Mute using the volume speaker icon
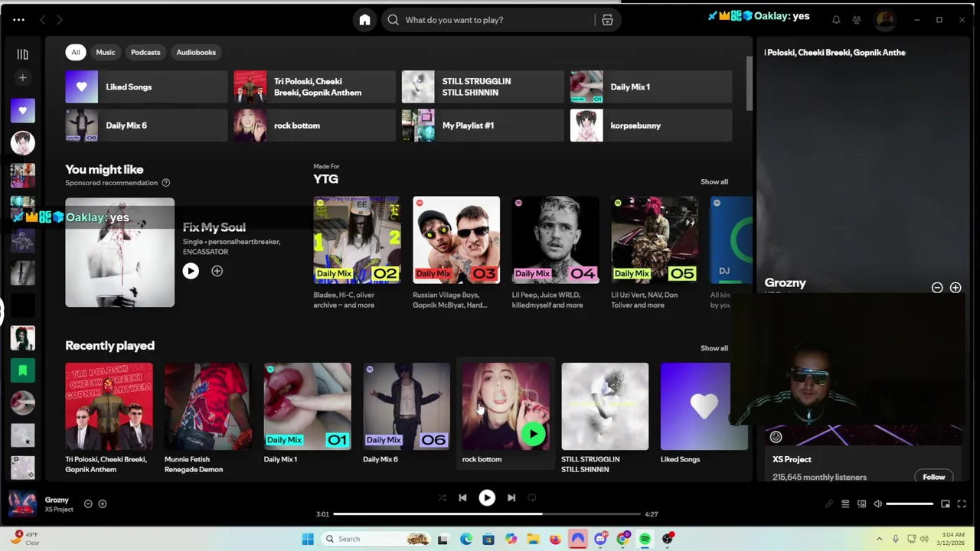980x551 pixels. click(x=878, y=504)
